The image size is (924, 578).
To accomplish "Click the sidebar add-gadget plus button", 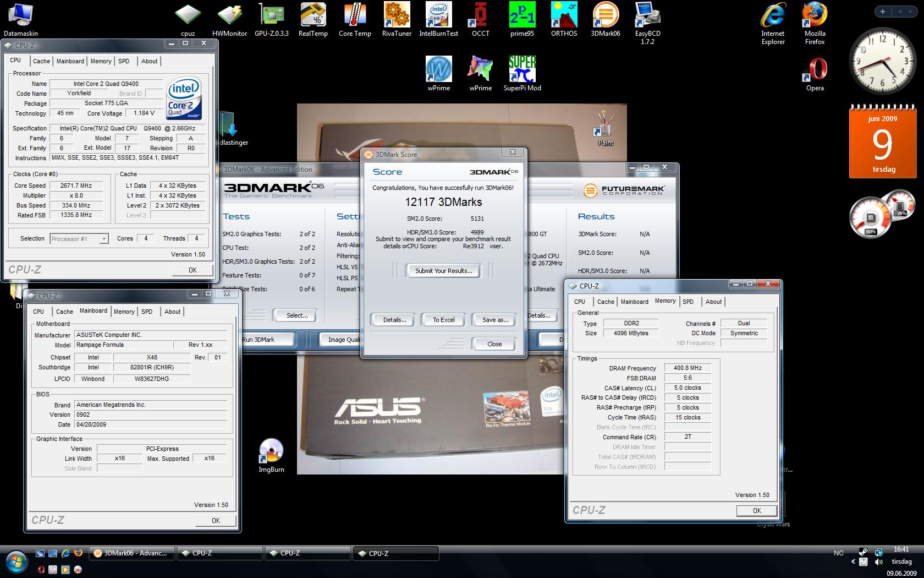I will click(x=882, y=11).
